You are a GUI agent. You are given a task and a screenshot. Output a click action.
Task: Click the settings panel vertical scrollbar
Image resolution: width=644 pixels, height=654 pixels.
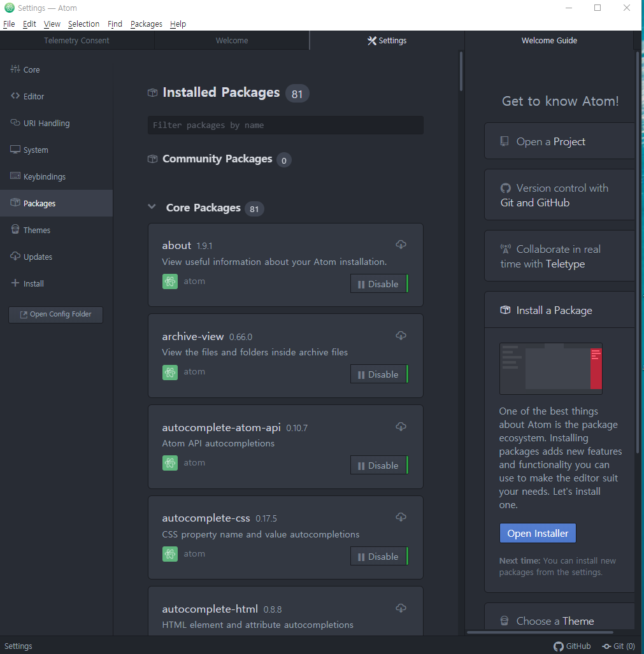pos(461,71)
